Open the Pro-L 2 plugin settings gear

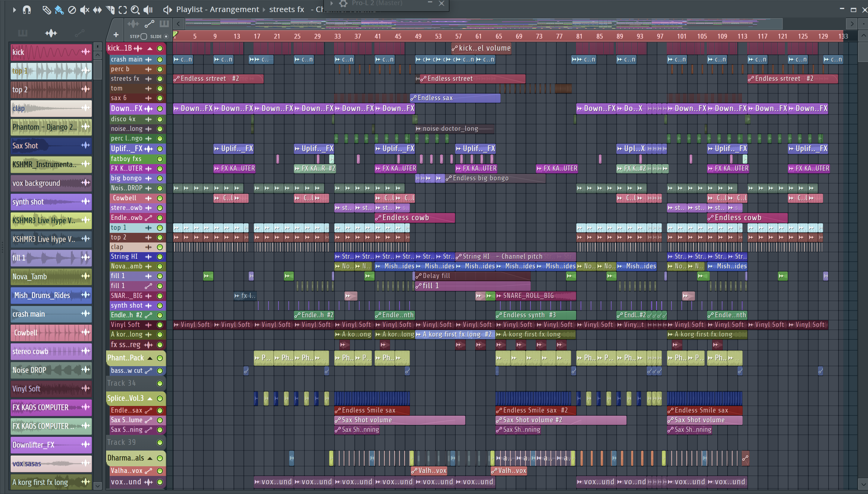343,3
